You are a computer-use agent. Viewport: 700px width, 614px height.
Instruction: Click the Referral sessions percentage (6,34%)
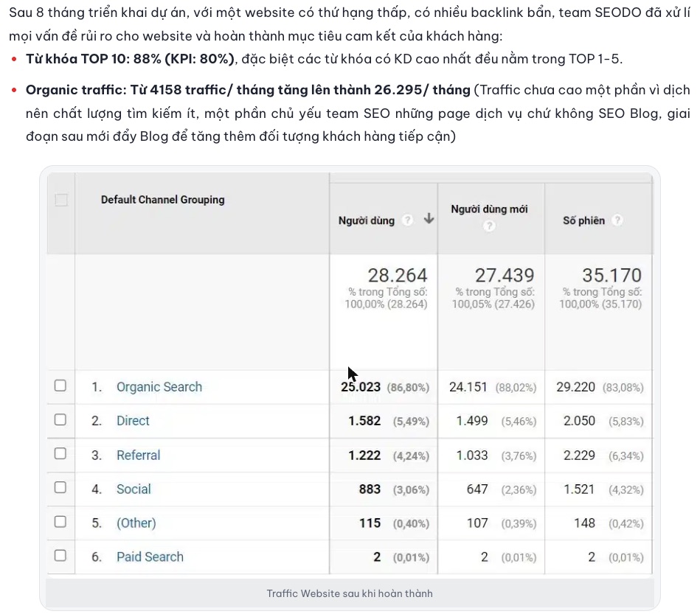pyautogui.click(x=626, y=456)
